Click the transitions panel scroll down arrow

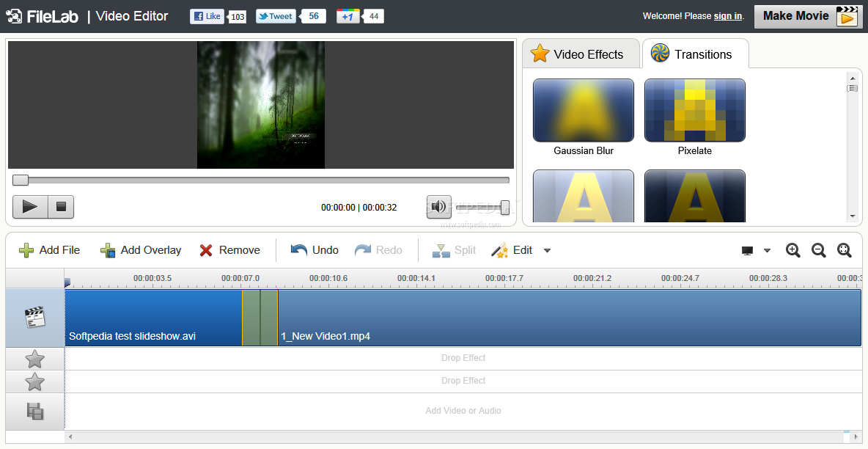coord(853,216)
